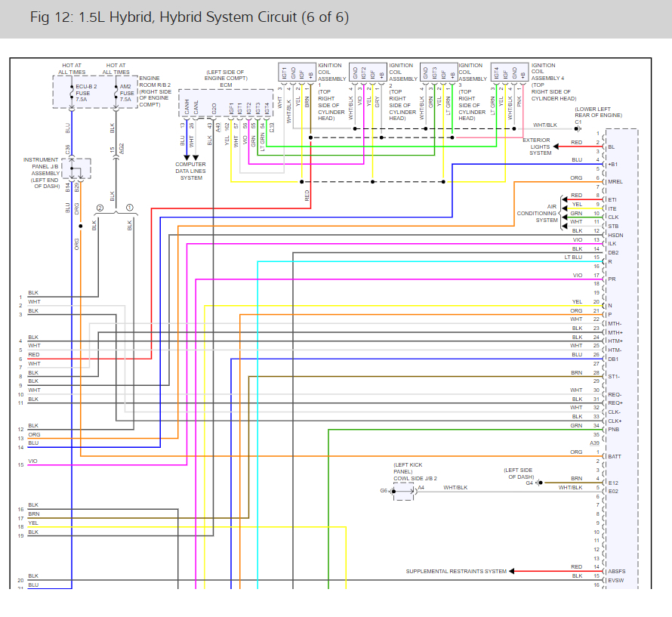Click the Supplemental Restraints System label
The width and height of the screenshot is (672, 617).
[456, 571]
